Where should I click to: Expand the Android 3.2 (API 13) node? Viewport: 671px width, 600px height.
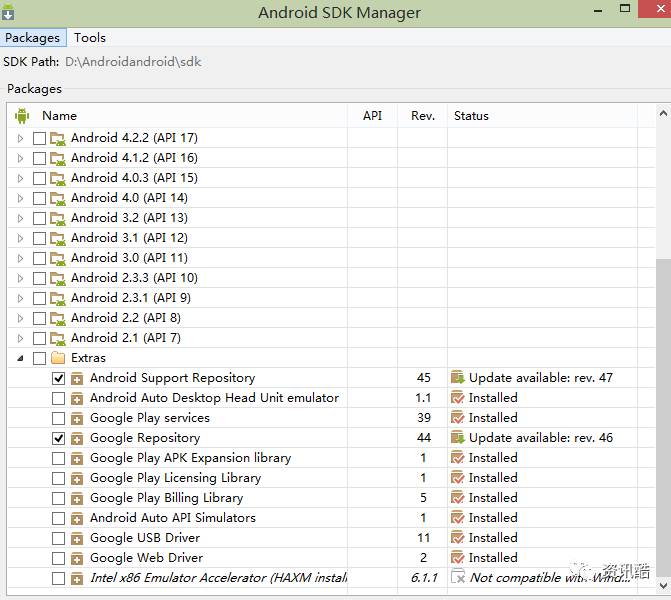coord(20,218)
